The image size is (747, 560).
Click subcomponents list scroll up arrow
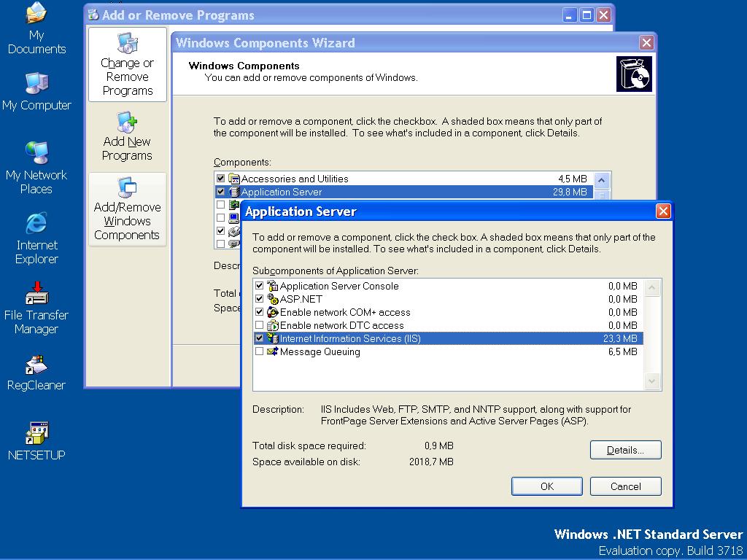[x=651, y=287]
